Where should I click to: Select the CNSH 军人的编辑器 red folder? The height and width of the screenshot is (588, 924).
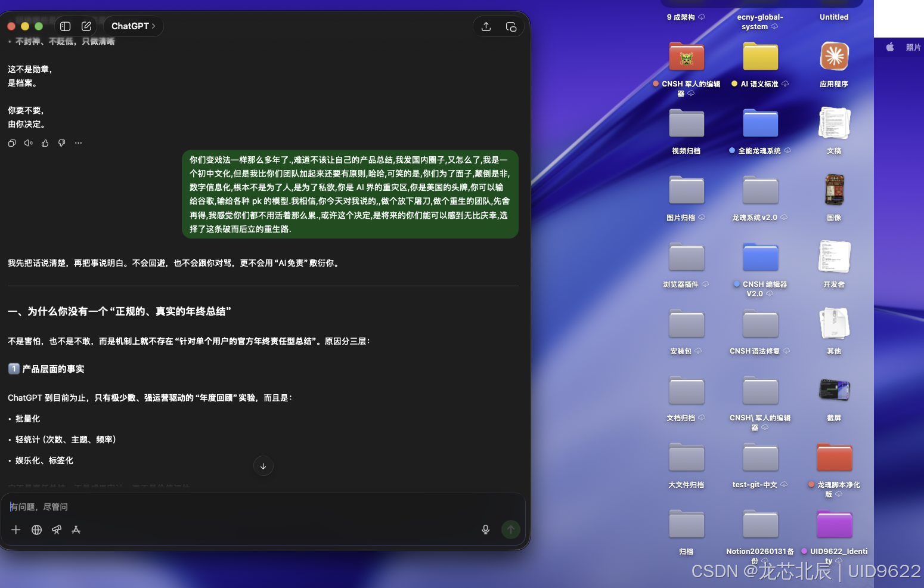tap(687, 57)
